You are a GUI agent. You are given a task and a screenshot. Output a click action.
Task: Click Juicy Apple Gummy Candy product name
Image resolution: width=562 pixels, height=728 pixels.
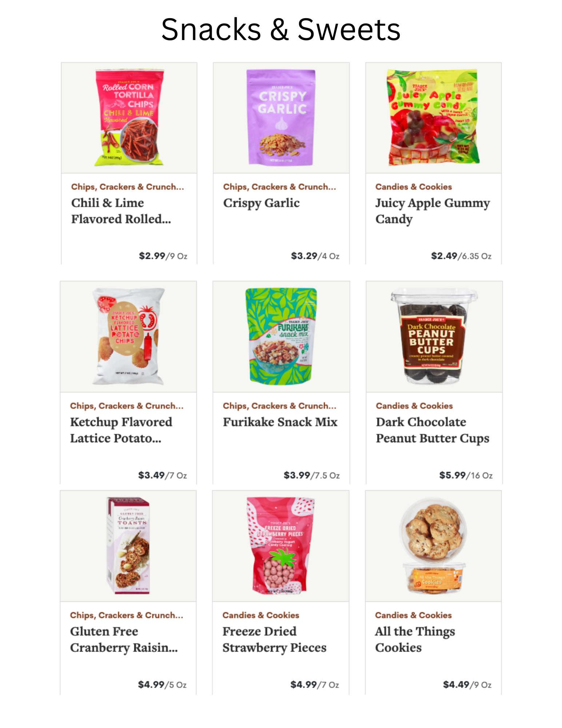click(433, 211)
